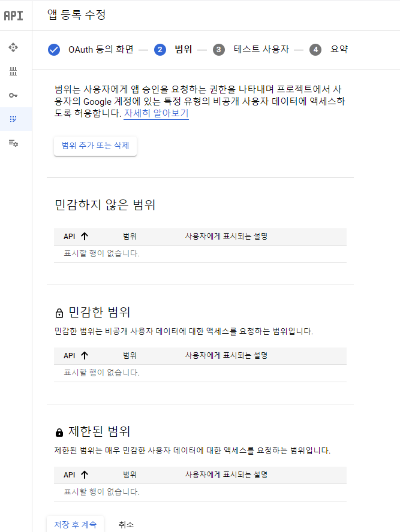Sort API column in 제한된 범위 table
400x532 pixels.
point(84,475)
